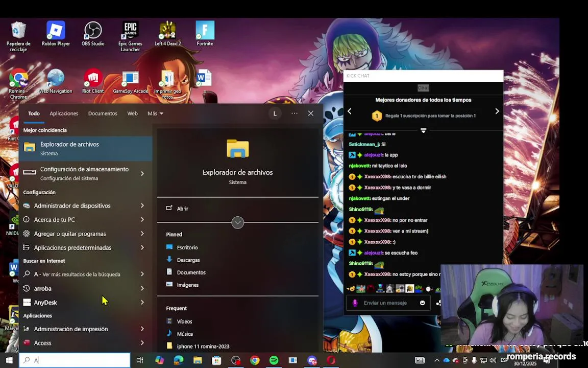The image size is (588, 368).
Task: Expand Administrador de dispositivos arrow
Action: point(142,205)
